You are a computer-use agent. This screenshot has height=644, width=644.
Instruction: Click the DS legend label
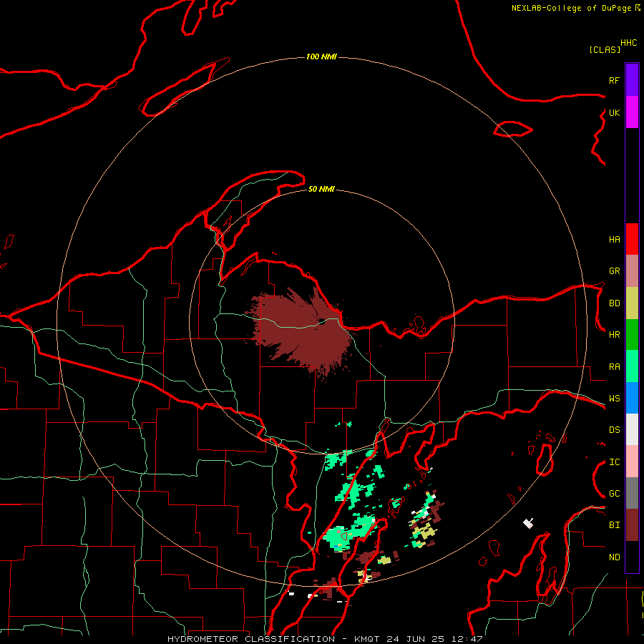[614, 430]
